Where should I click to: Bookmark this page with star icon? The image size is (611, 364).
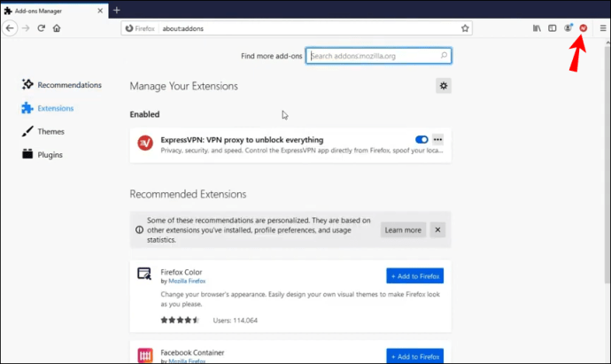465,28
